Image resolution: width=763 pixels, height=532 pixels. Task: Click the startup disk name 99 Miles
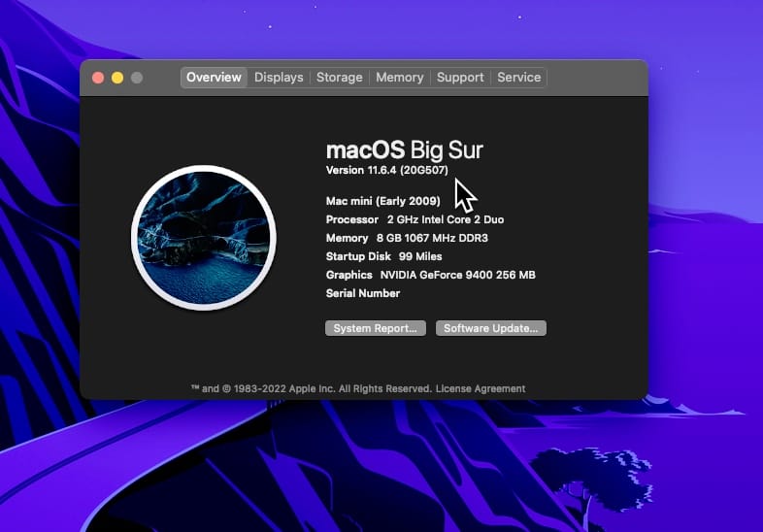(420, 256)
